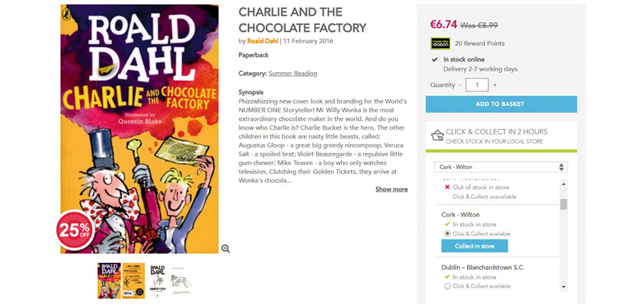Open the Cork - Wilton store dropdown
This screenshot has width=644, height=304.
pos(501,167)
